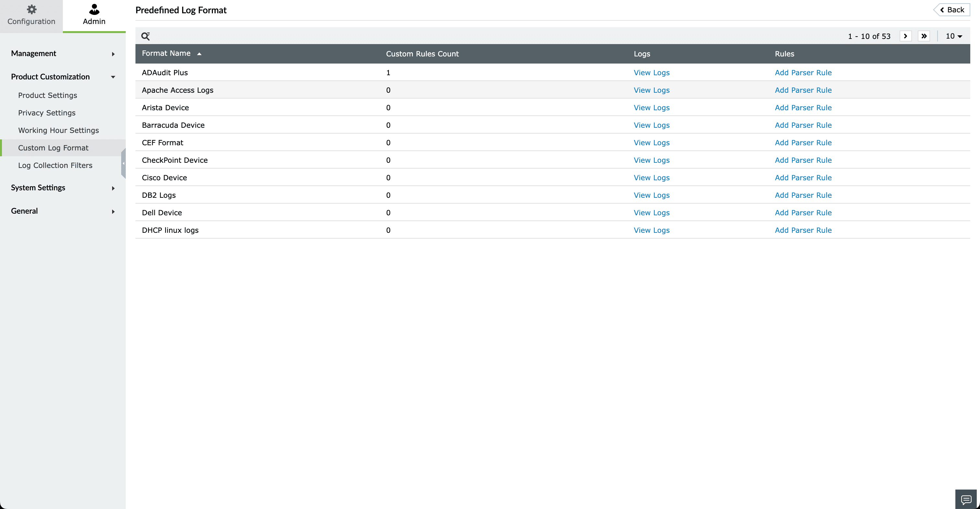
Task: Sort by Format Name ascending arrow
Action: click(x=199, y=54)
